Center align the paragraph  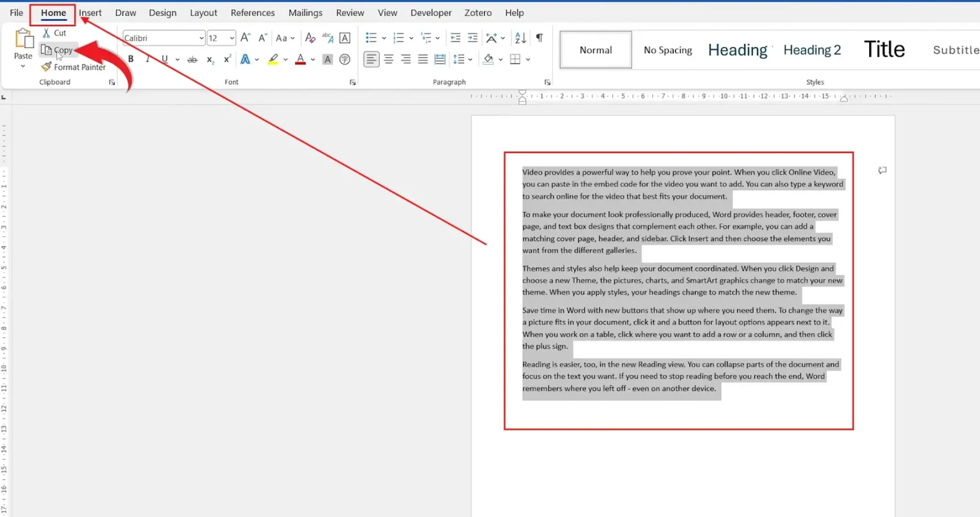[x=389, y=59]
